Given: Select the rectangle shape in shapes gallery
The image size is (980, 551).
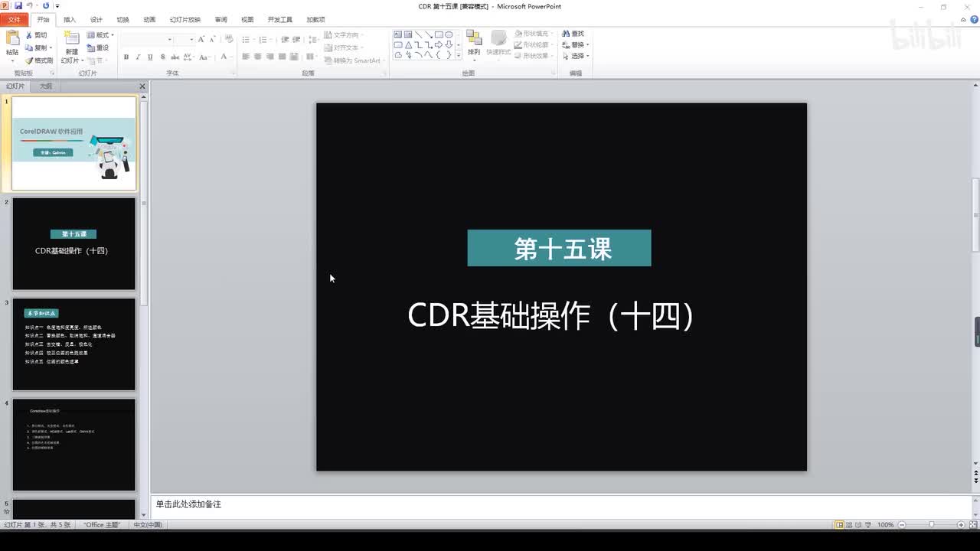Looking at the screenshot, I should pyautogui.click(x=439, y=34).
